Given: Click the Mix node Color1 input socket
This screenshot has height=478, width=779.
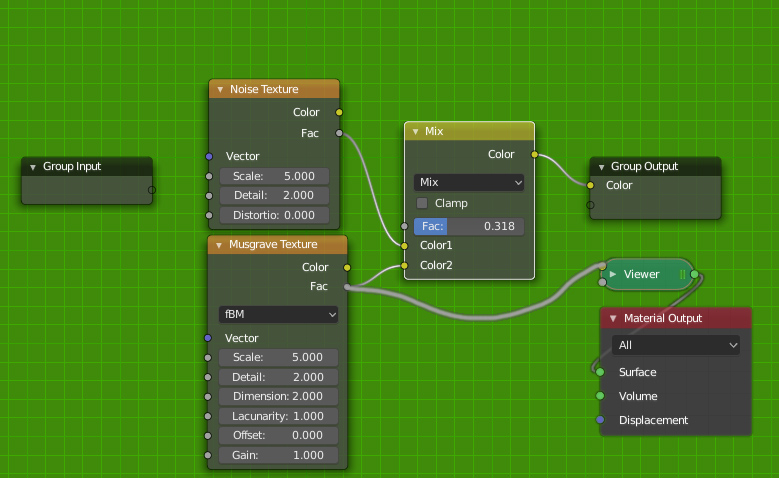Looking at the screenshot, I should tap(404, 245).
